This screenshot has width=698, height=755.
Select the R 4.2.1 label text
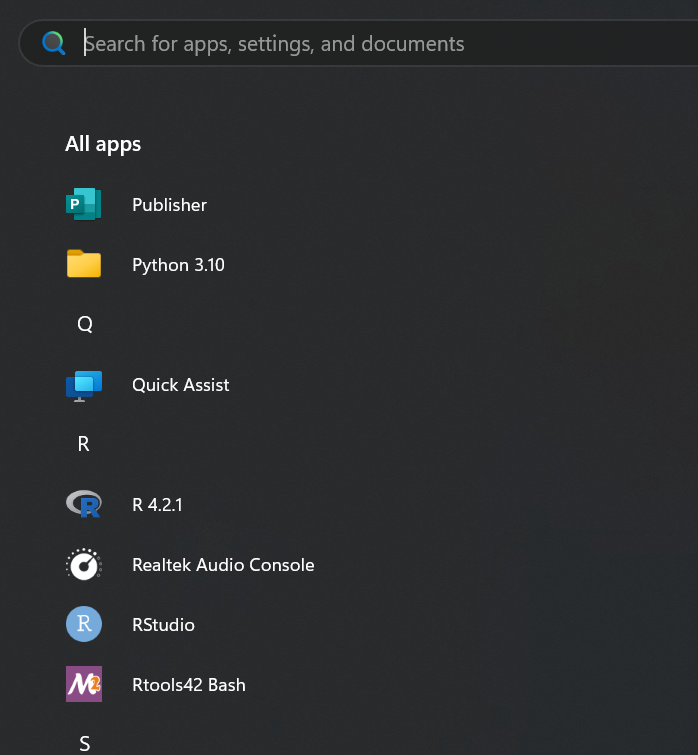click(x=157, y=505)
